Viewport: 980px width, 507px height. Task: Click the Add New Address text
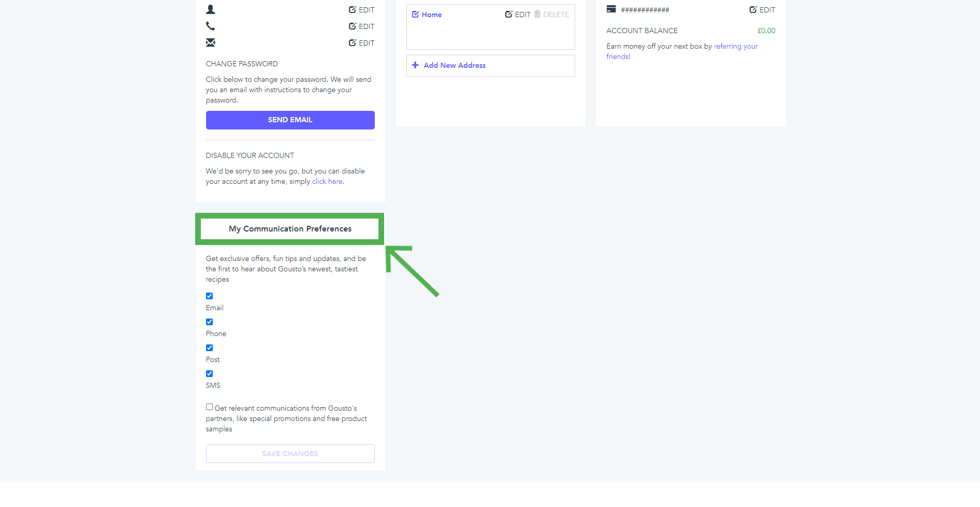(455, 65)
